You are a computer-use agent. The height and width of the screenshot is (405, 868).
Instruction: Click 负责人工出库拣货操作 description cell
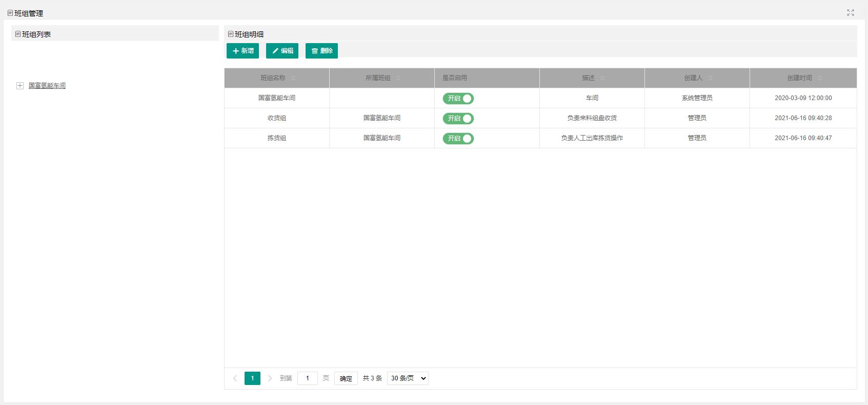coord(592,138)
